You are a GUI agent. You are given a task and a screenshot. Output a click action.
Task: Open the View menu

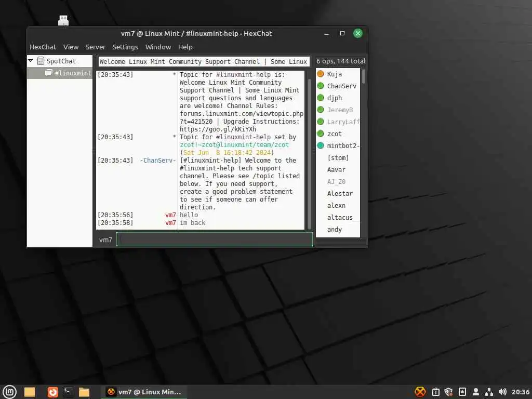(x=71, y=47)
